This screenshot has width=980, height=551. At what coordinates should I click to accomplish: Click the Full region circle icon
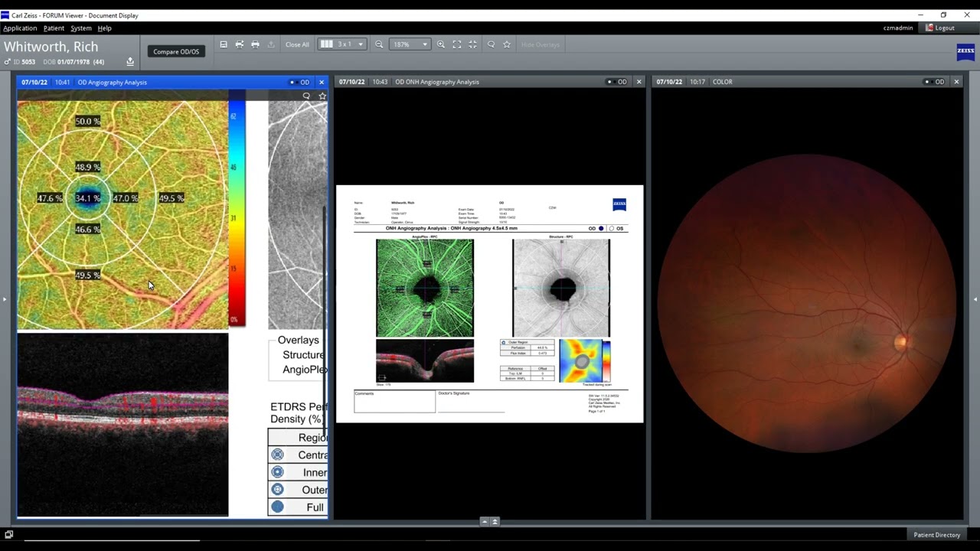click(277, 507)
